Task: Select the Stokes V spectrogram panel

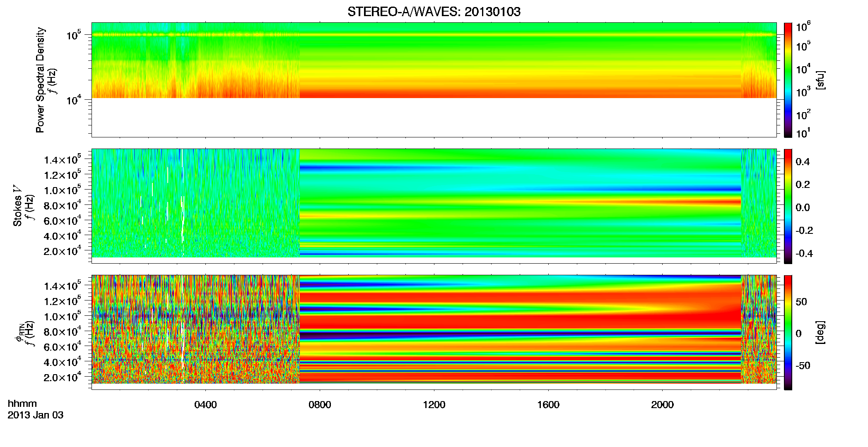Action: tap(434, 206)
